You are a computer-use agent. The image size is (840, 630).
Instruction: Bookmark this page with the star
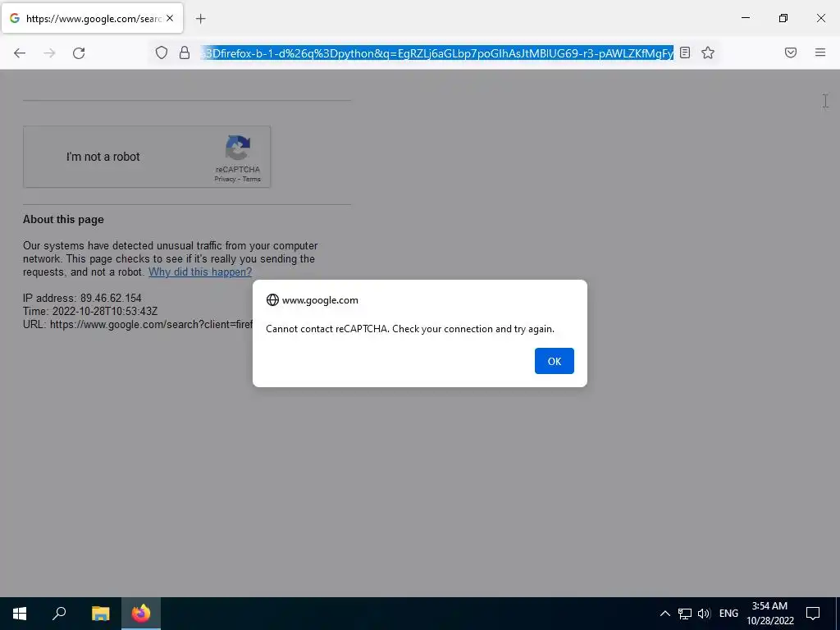coord(708,52)
